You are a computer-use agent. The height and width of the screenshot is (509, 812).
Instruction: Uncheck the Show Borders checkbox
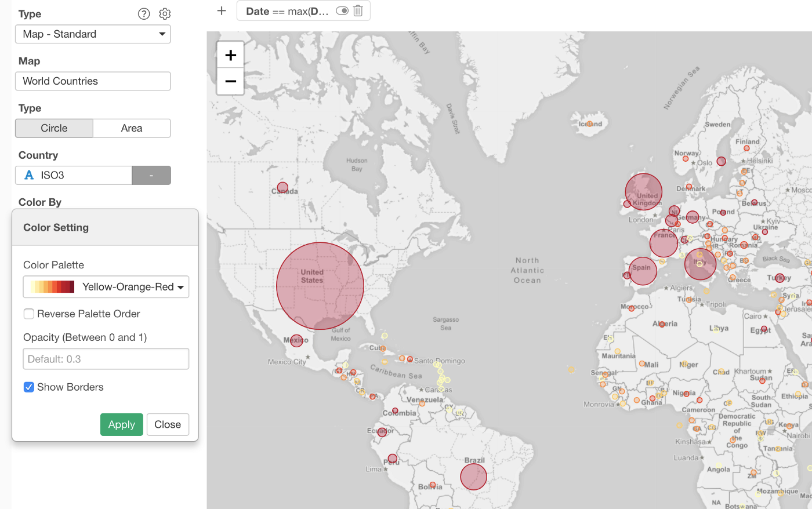[29, 387]
